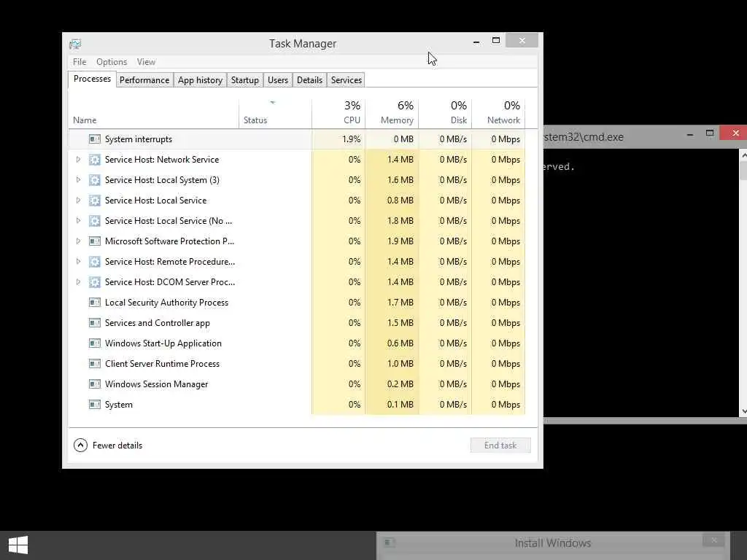Select the Windows Session Manager row name

coord(156,384)
